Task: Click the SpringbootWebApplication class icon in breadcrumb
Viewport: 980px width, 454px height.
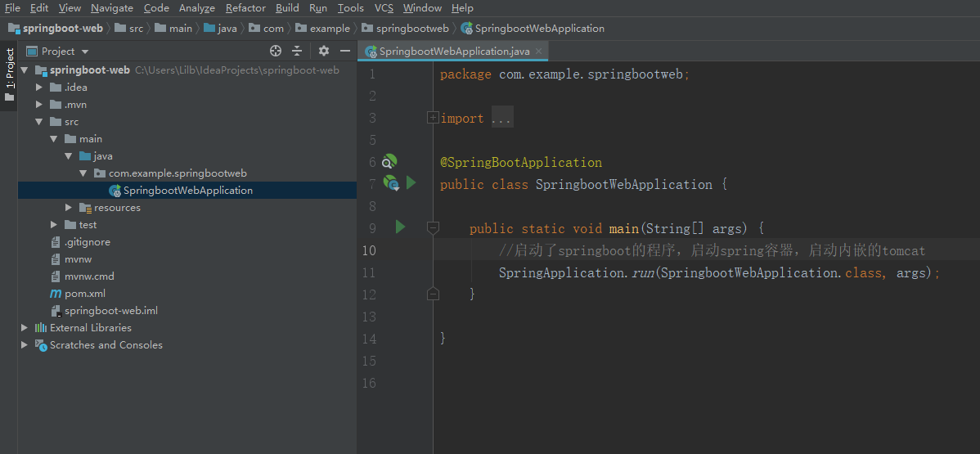Action: tap(466, 29)
